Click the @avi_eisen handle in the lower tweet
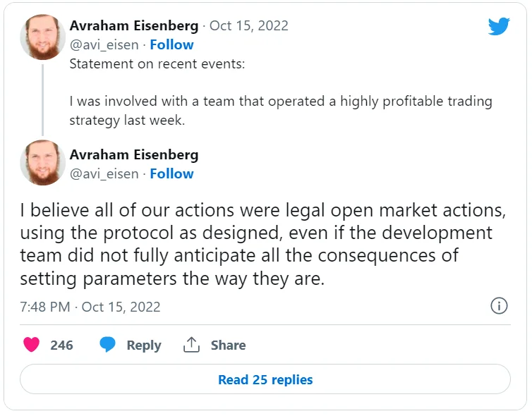This screenshot has width=532, height=416. coord(104,173)
